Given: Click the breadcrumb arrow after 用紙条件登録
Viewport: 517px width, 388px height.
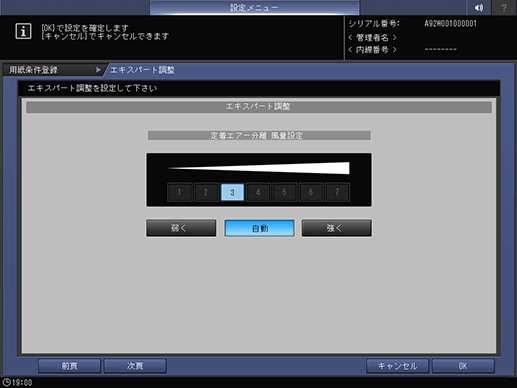Looking at the screenshot, I should point(98,70).
